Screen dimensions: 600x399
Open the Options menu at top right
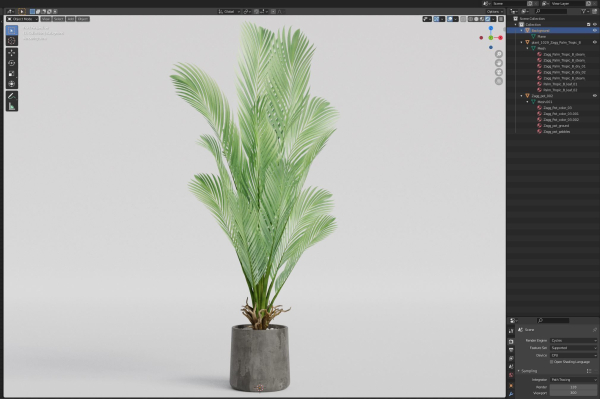point(495,11)
